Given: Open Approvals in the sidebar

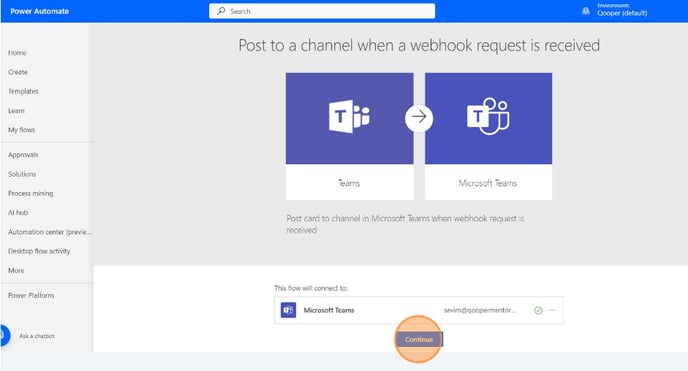Looking at the screenshot, I should (23, 155).
